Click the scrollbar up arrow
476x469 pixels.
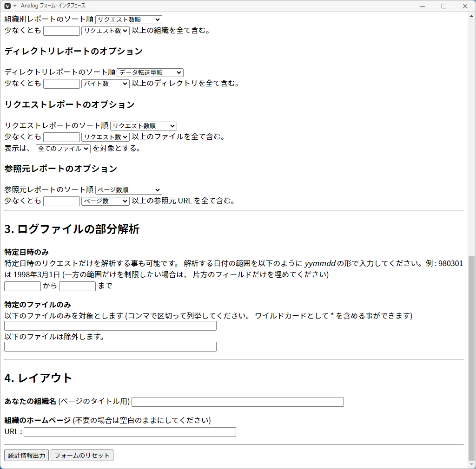471,16
